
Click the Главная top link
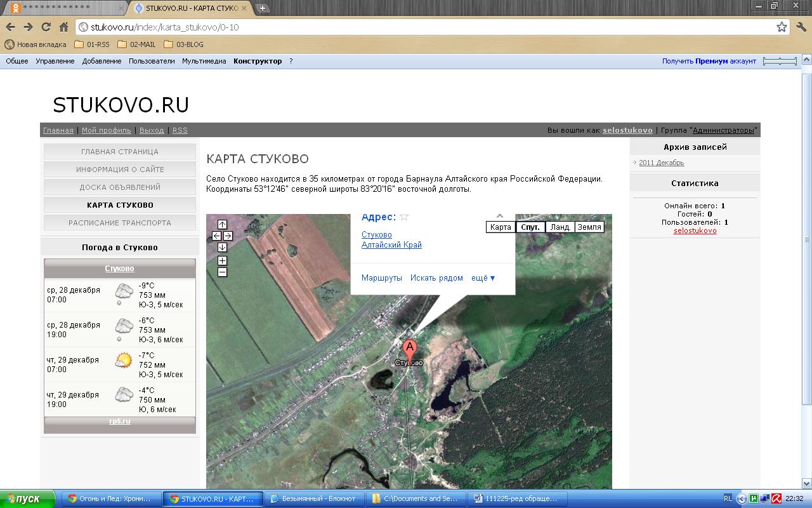[58, 130]
